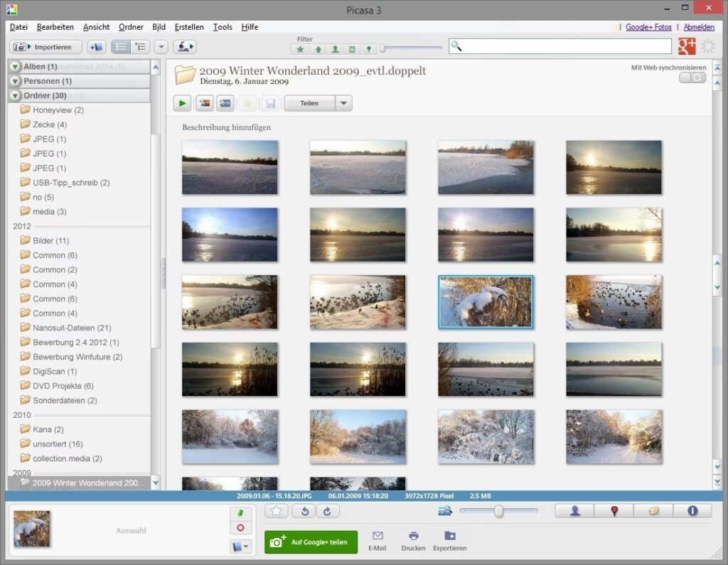728x565 pixels.
Task: Collapse the Ordner (30) section
Action: tap(16, 95)
